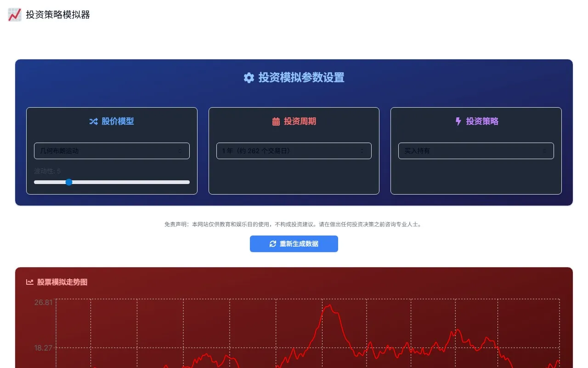The image size is (588, 368).
Task: Click the slider handle at 波动性: 5
Action: pyautogui.click(x=69, y=182)
